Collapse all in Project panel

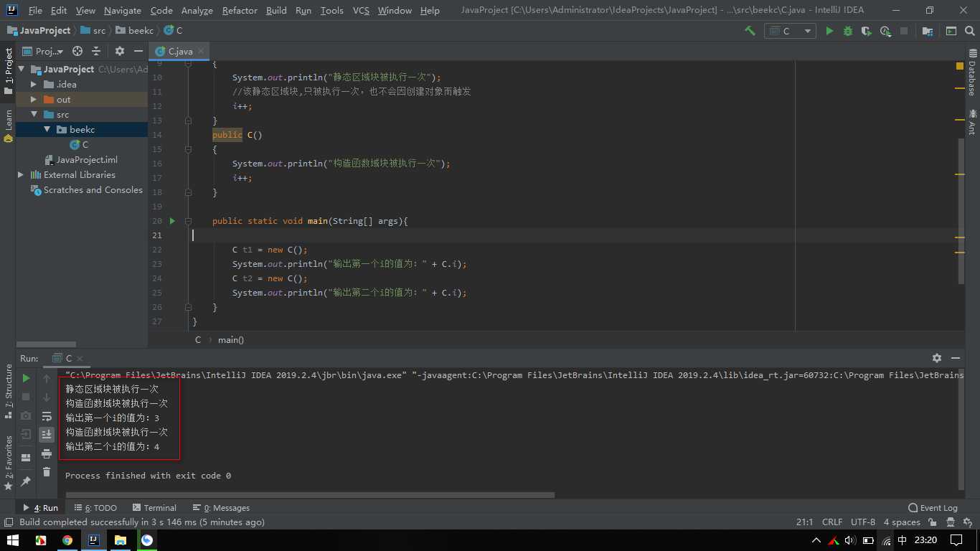click(96, 51)
